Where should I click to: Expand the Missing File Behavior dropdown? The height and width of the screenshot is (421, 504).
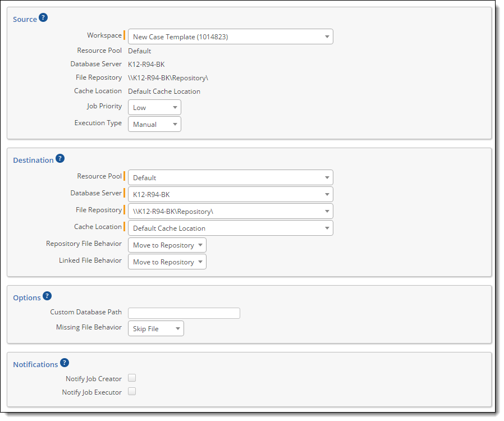(155, 328)
